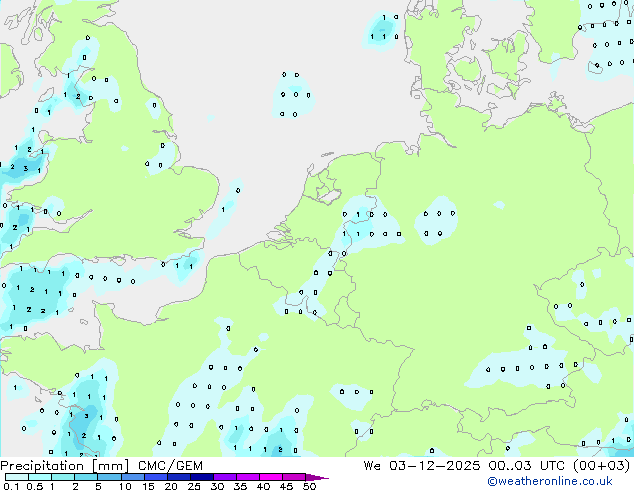Image resolution: width=634 pixels, height=490 pixels.
Task: Select the 5–10 mm legend color box
Action: click(109, 477)
